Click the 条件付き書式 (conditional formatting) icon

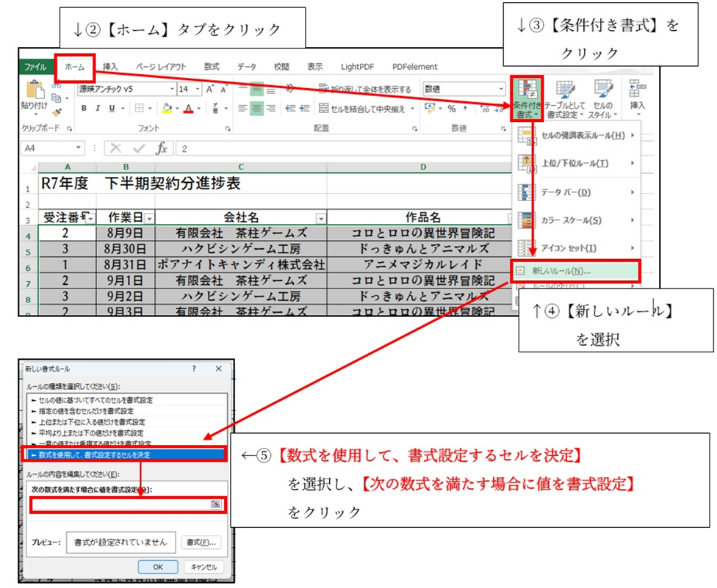coord(526,92)
